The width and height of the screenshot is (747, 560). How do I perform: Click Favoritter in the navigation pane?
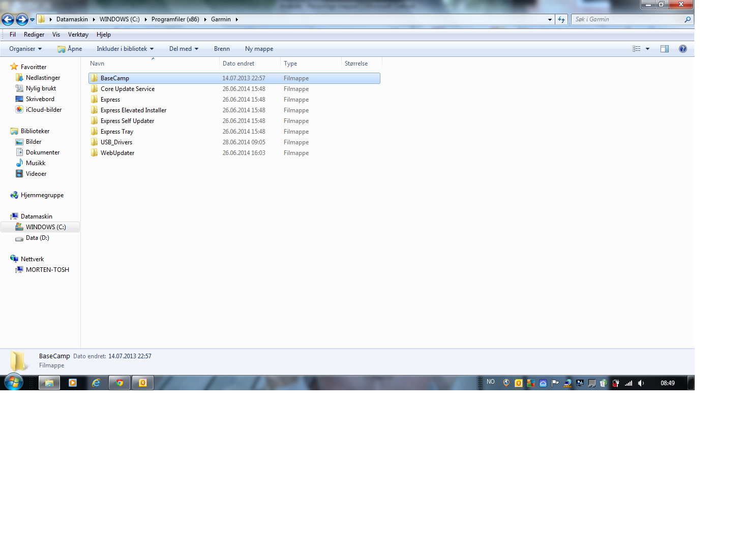[x=34, y=67]
